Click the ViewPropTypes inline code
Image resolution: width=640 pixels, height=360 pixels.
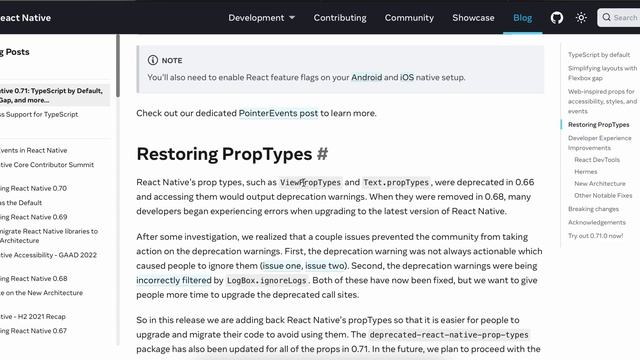(310, 182)
